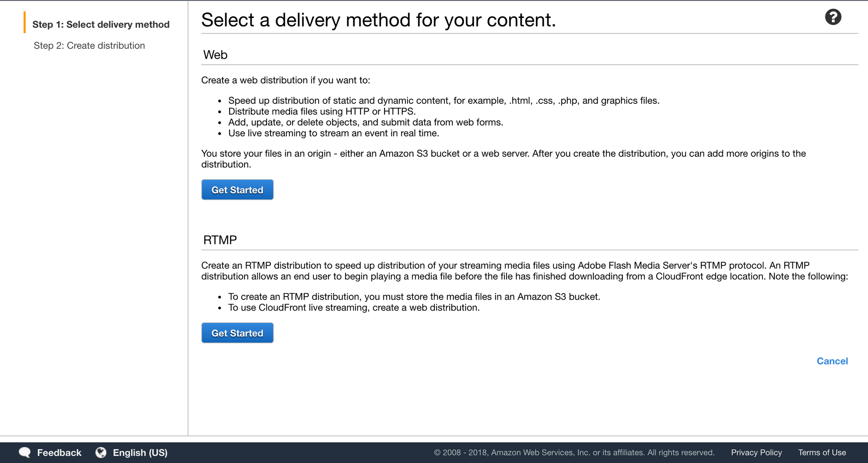Send feedback using the Feedback button
The width and height of the screenshot is (868, 463).
click(59, 452)
